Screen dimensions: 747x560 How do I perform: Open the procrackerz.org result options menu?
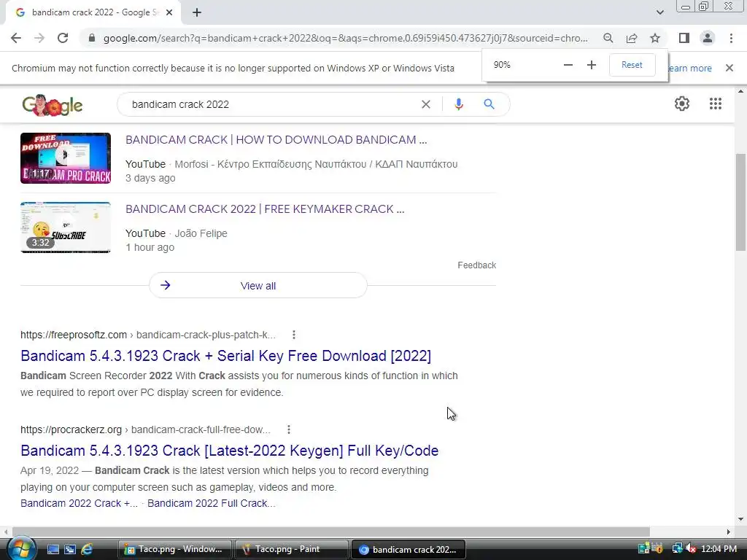click(289, 429)
